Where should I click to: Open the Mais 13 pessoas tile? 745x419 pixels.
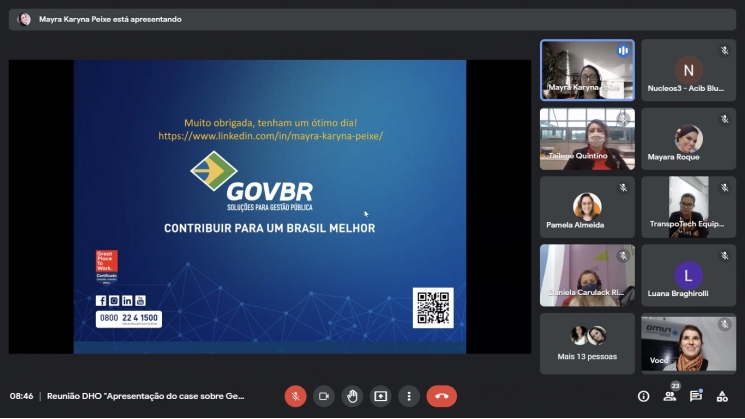coord(587,343)
